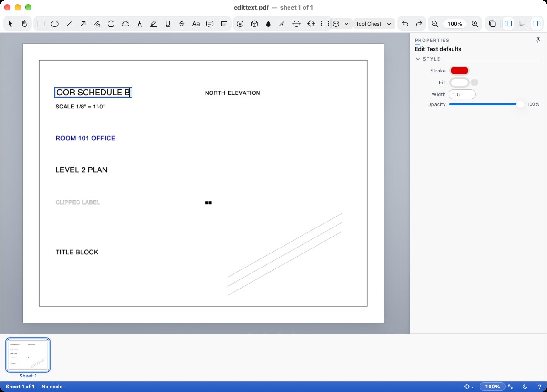Open help with the question mark icon
Screen dimensions: 547x392
click(539, 387)
